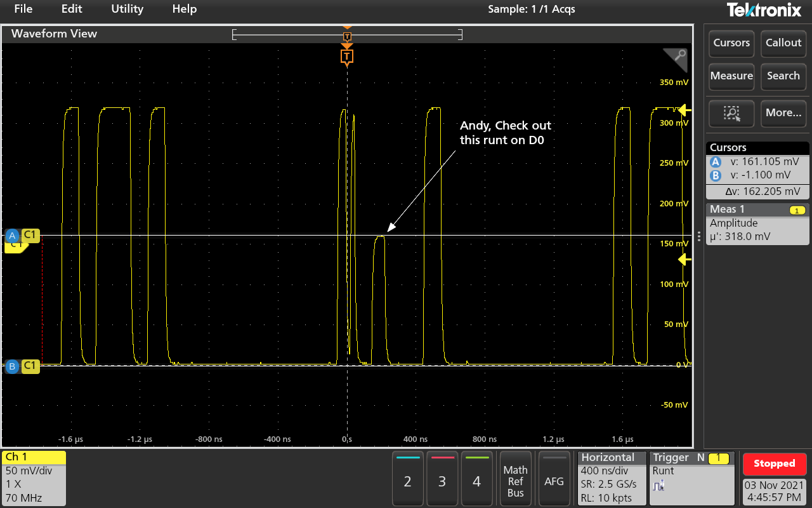
Task: Click the zoom magnifier icon in waveform corner
Action: click(677, 58)
